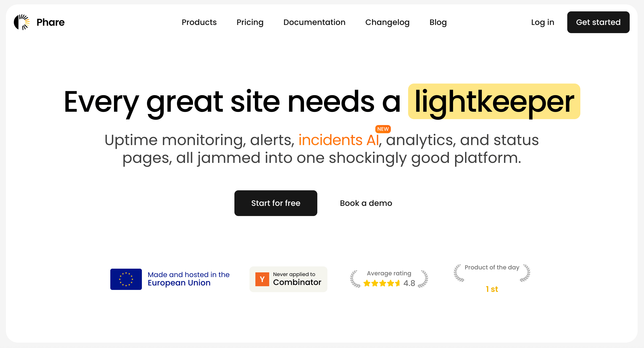
Task: Open the Products menu
Action: (199, 22)
